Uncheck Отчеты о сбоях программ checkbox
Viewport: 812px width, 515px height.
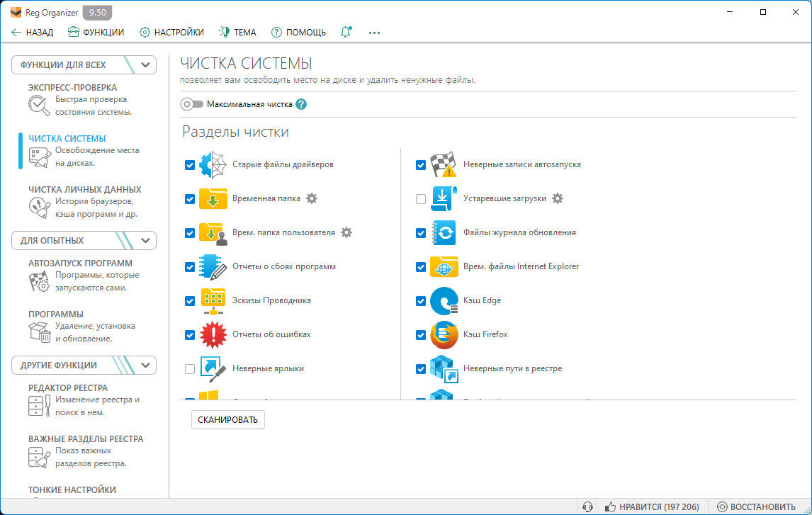(189, 267)
